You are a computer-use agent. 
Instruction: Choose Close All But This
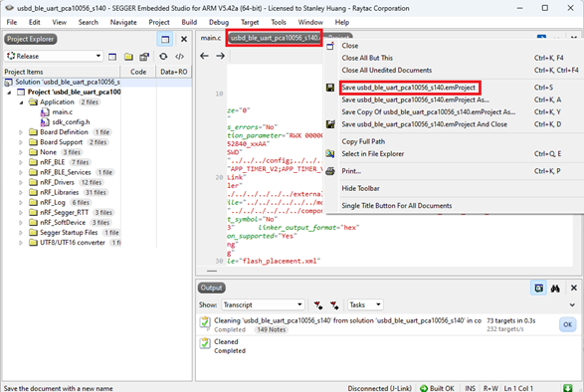pos(367,58)
